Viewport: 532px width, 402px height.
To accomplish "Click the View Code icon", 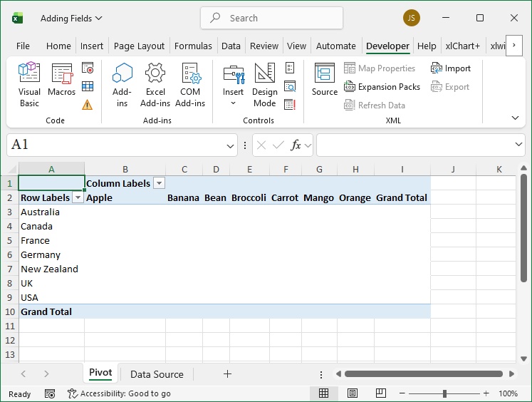I will click(x=290, y=86).
